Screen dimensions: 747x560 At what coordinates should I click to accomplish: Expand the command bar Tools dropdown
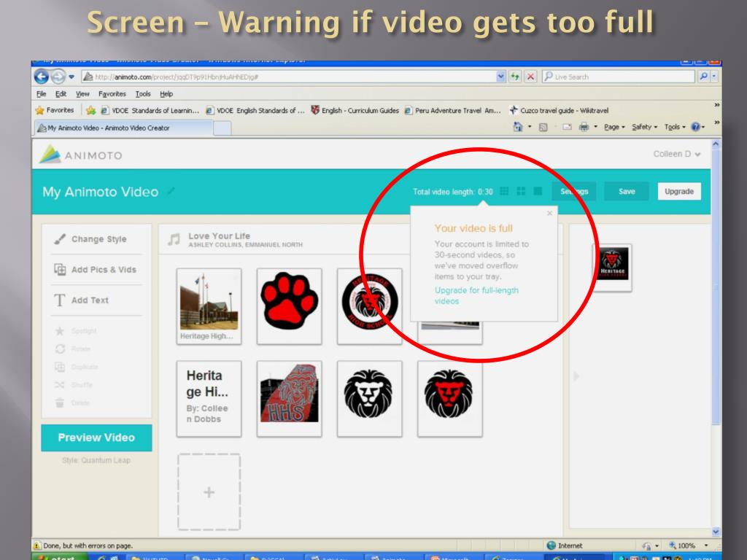point(675,127)
